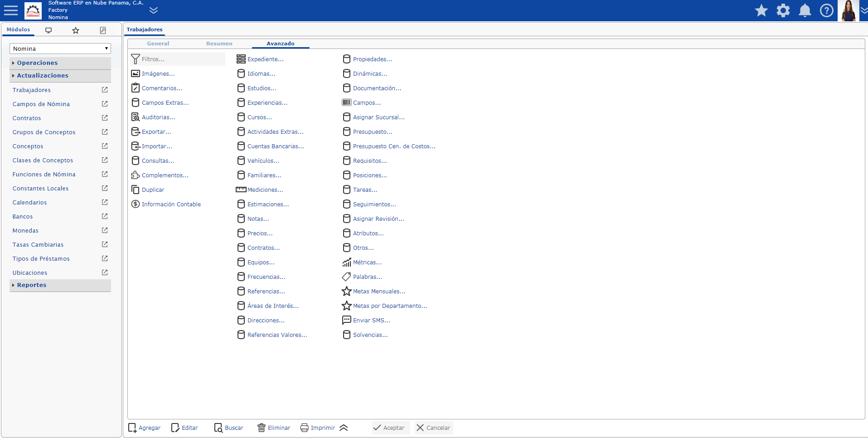Click the Eliminar button
868x438 pixels.
coord(274,428)
